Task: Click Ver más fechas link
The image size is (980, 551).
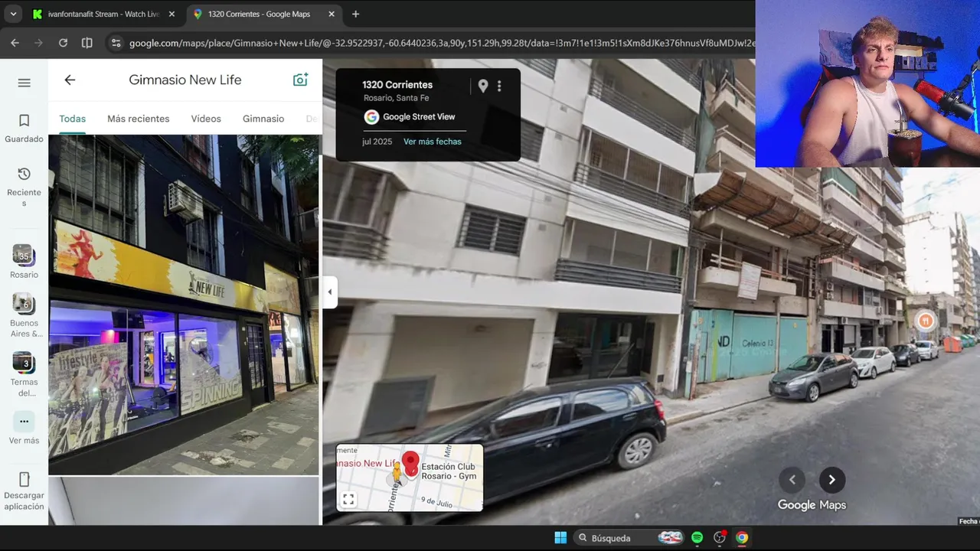Action: pos(433,142)
